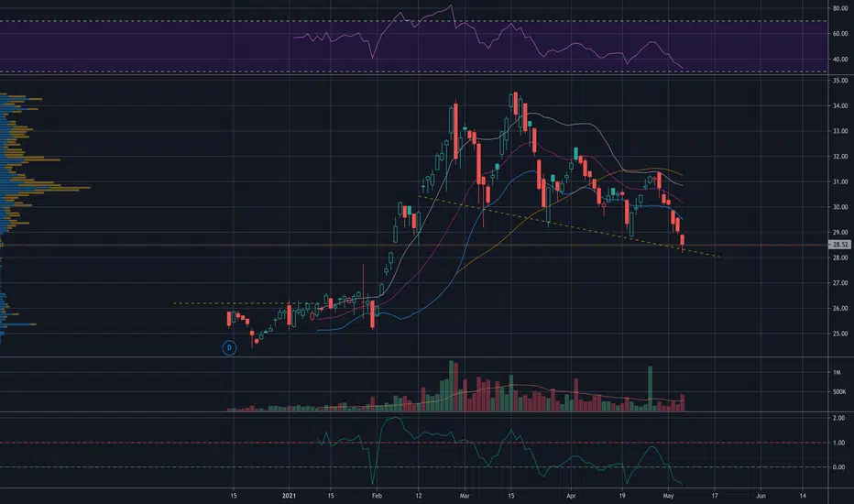Viewport: 854px width, 504px height.
Task: Click the 35.00 price axis label
Action: click(x=840, y=80)
